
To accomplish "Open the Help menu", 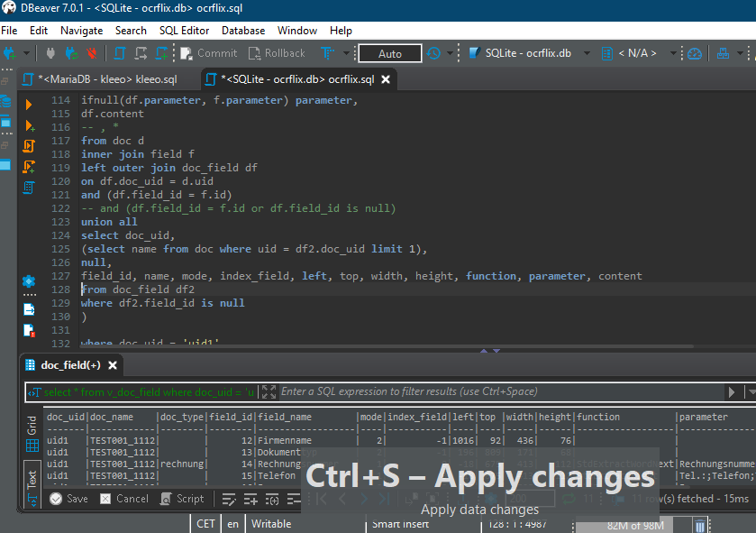I will 341,31.
